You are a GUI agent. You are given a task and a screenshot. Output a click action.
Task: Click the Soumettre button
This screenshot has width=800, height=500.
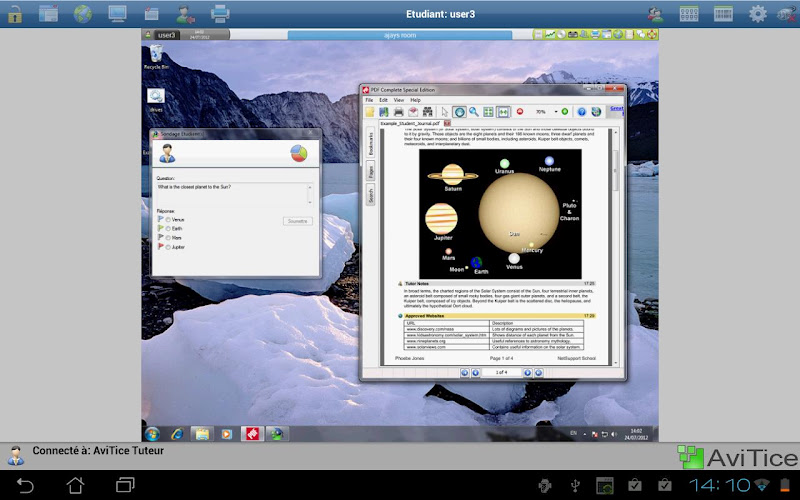coord(297,220)
